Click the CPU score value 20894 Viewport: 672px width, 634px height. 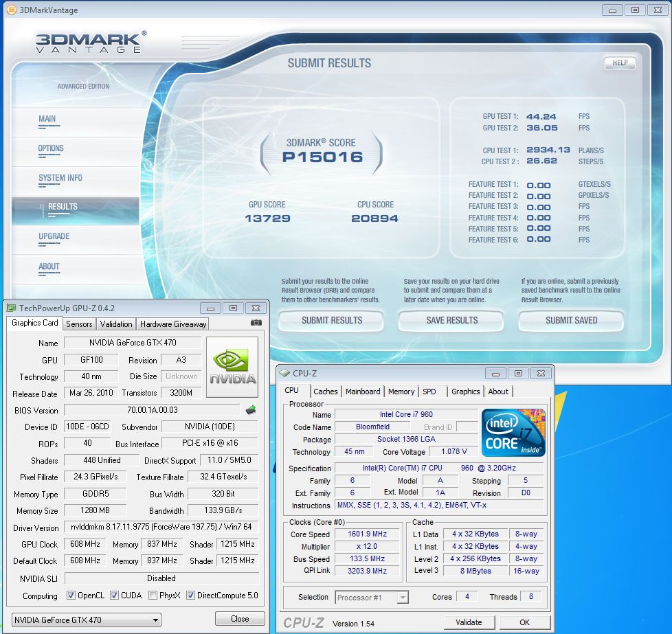(x=374, y=218)
